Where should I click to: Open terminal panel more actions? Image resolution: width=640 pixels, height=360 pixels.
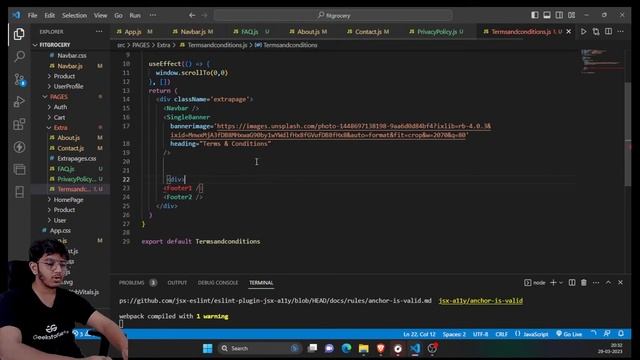596,282
